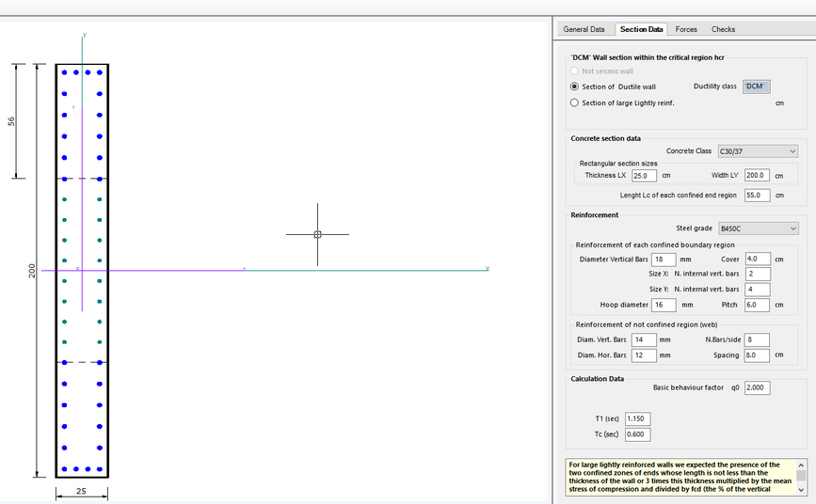Edit the Thickness LX field
Image resolution: width=816 pixels, height=504 pixels.
(644, 176)
